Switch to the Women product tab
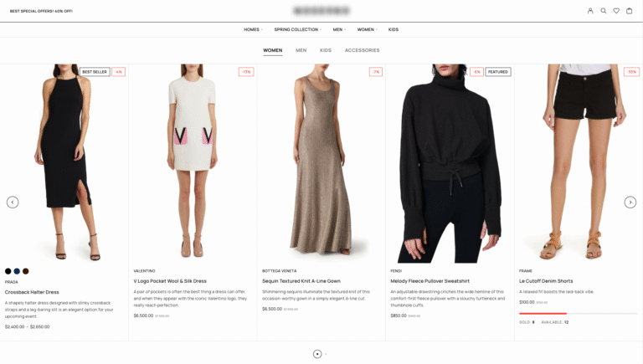Image resolution: width=643 pixels, height=364 pixels. tap(273, 50)
